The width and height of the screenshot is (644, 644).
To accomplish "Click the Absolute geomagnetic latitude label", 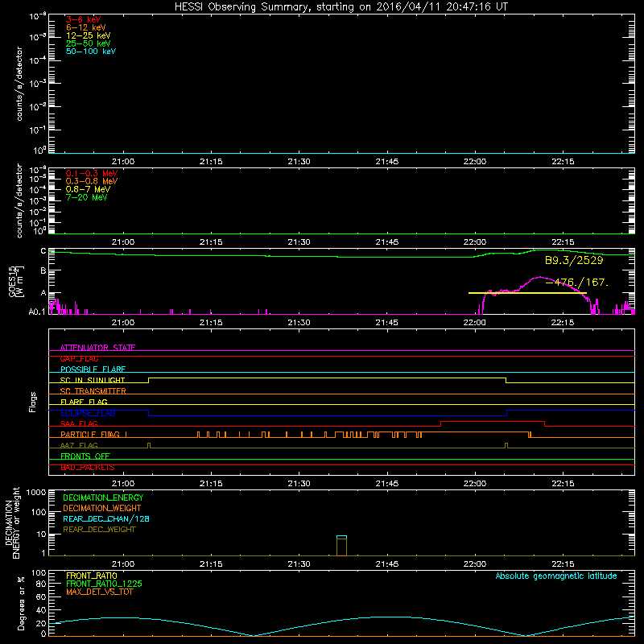I will (556, 576).
